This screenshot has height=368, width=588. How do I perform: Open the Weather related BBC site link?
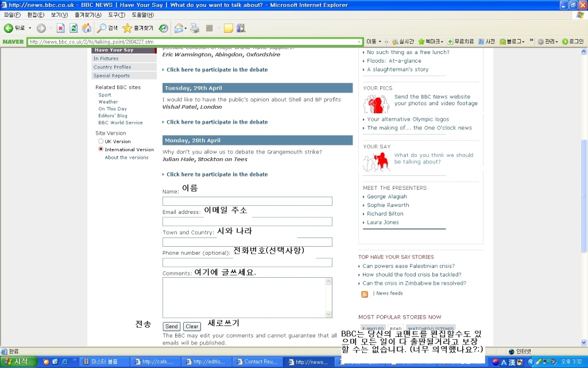(x=108, y=102)
